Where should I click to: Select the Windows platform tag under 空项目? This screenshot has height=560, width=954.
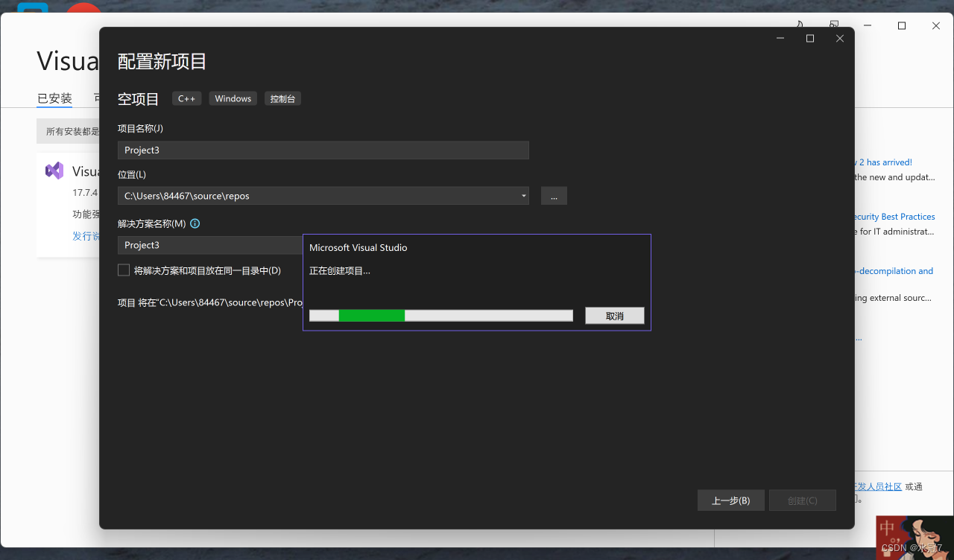coord(233,98)
